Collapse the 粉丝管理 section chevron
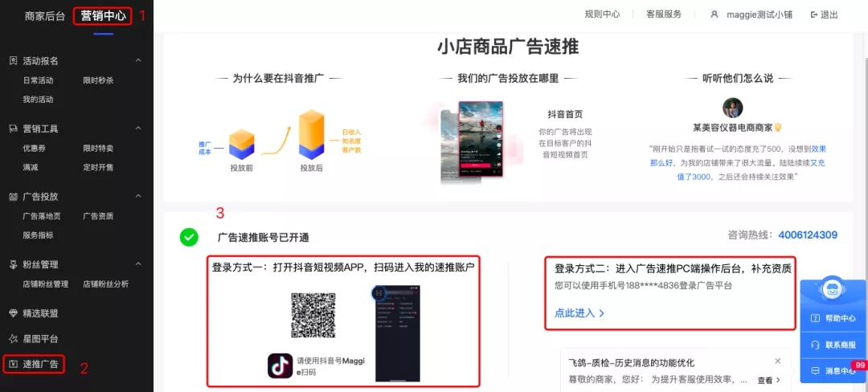The image size is (868, 392). click(138, 263)
